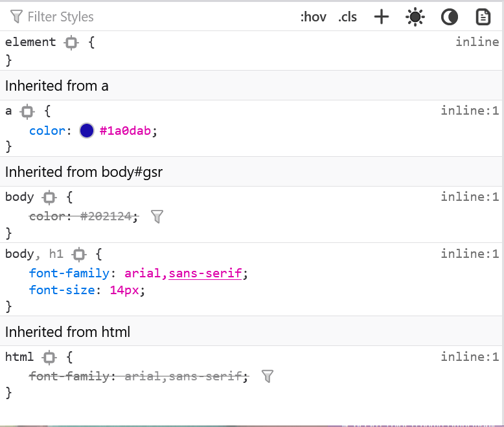
Task: Click filter icon next to overridden html font-family
Action: click(x=267, y=376)
